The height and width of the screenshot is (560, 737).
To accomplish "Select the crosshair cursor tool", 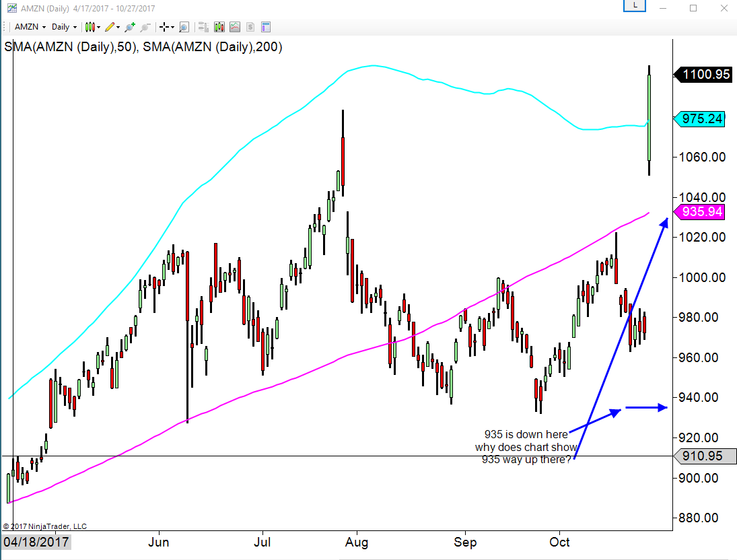I will coord(164,27).
